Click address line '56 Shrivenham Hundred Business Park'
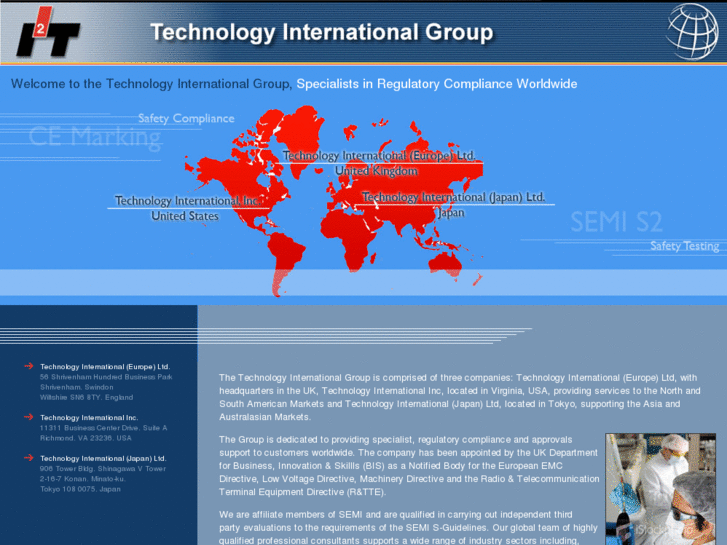The width and height of the screenshot is (727, 545). (106, 377)
